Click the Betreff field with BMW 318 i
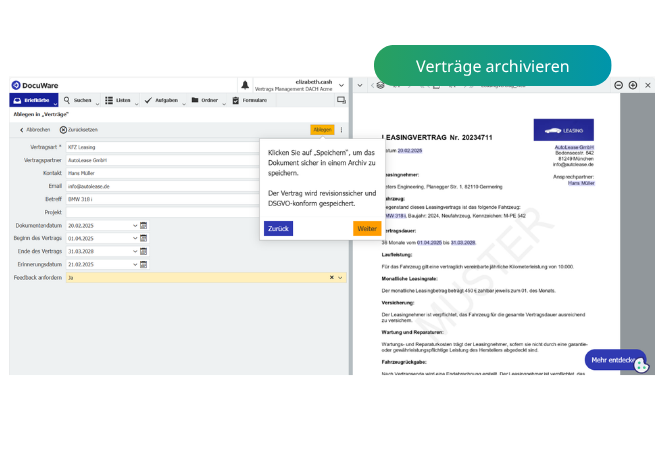The width and height of the screenshot is (666, 450). pos(163,199)
